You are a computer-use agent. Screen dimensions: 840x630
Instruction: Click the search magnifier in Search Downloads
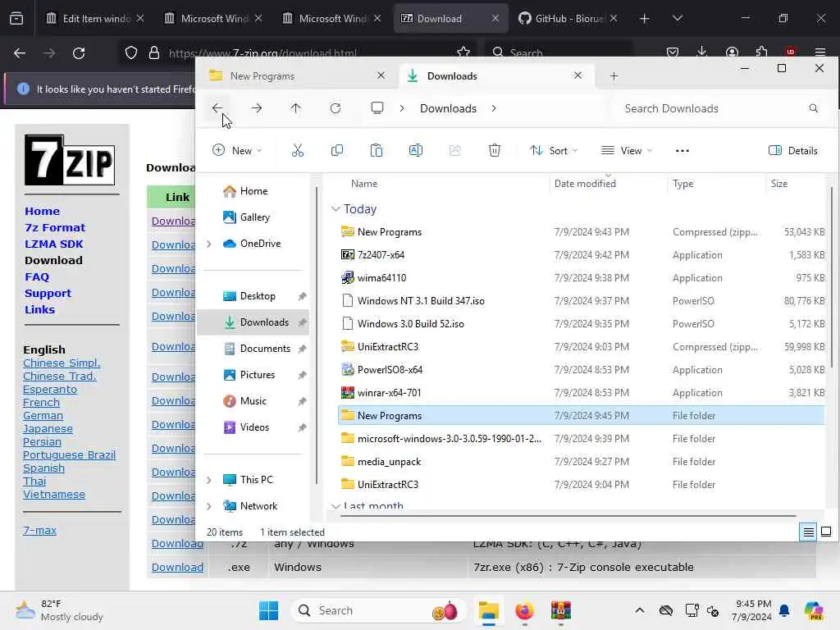click(x=813, y=109)
